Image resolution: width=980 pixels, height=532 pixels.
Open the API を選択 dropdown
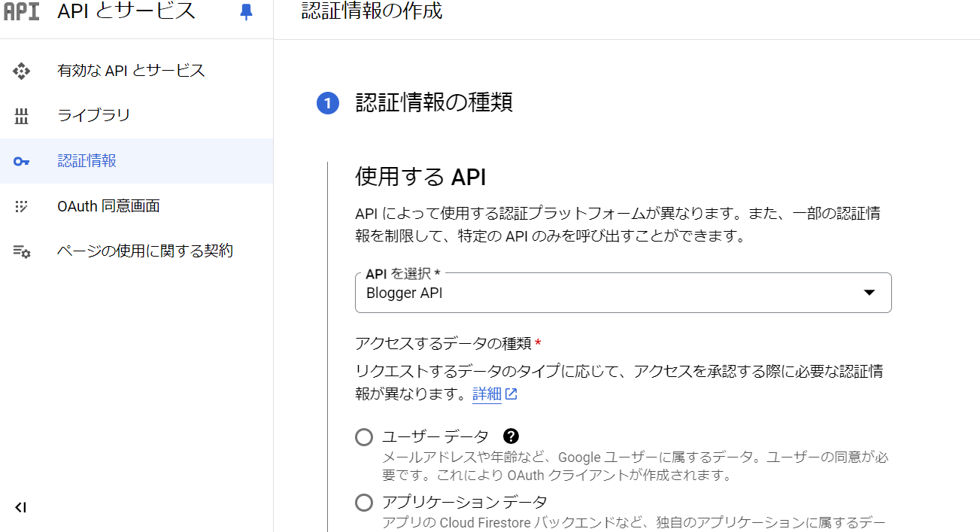(870, 293)
